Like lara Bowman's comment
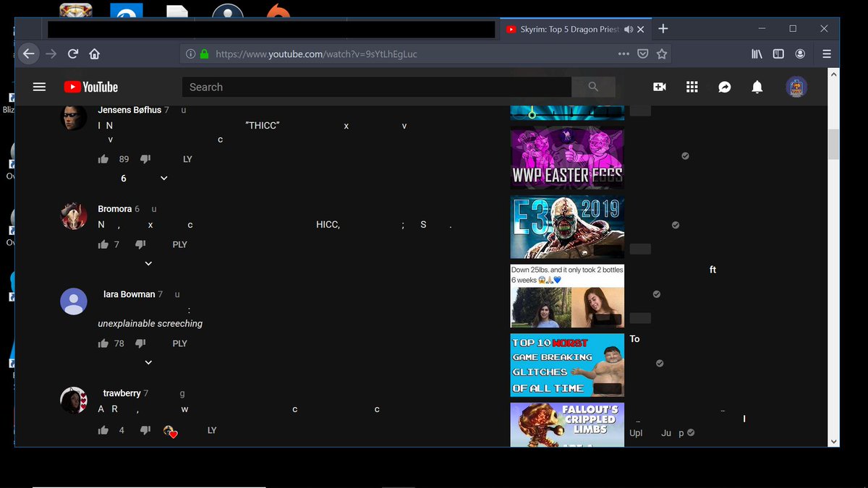This screenshot has height=488, width=868. pos(103,343)
